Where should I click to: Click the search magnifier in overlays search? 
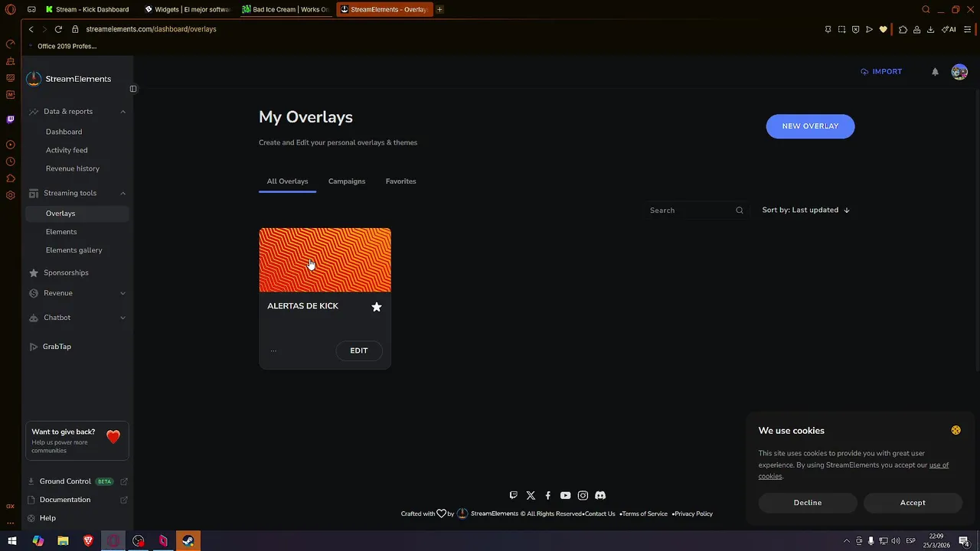tap(740, 210)
